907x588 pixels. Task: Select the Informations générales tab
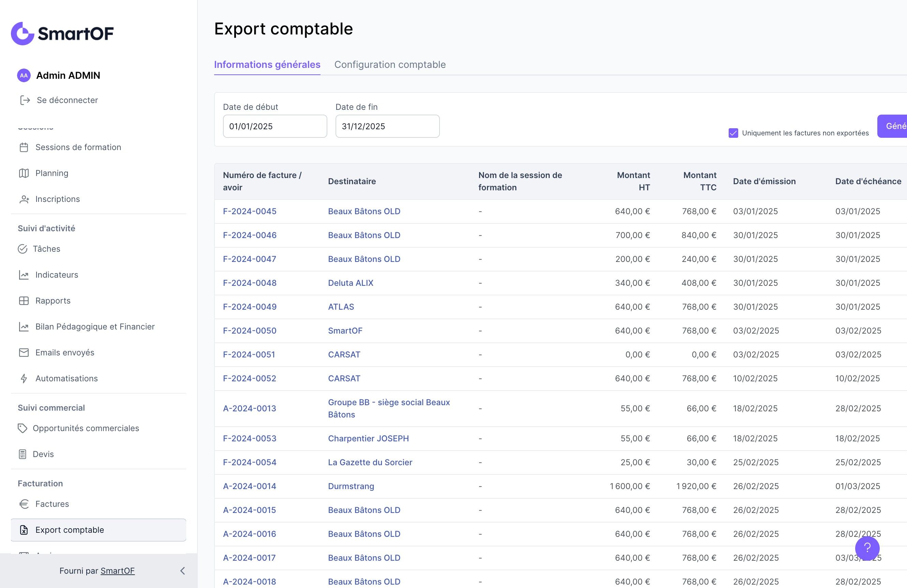(267, 64)
